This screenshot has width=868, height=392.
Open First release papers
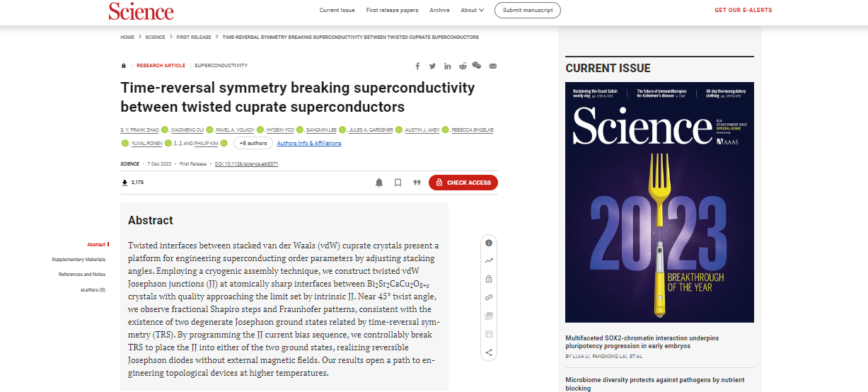click(392, 10)
